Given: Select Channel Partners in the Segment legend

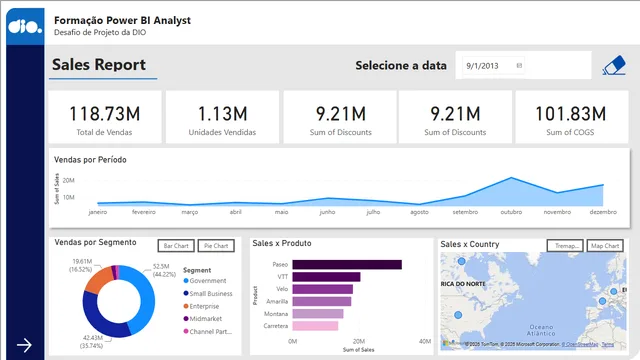Looking at the screenshot, I should (208, 331).
